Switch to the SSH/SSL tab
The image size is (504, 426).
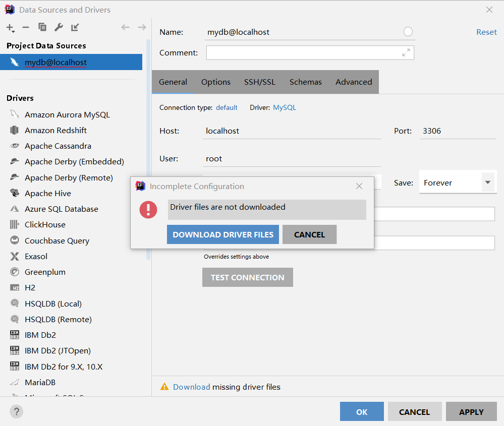tap(260, 82)
